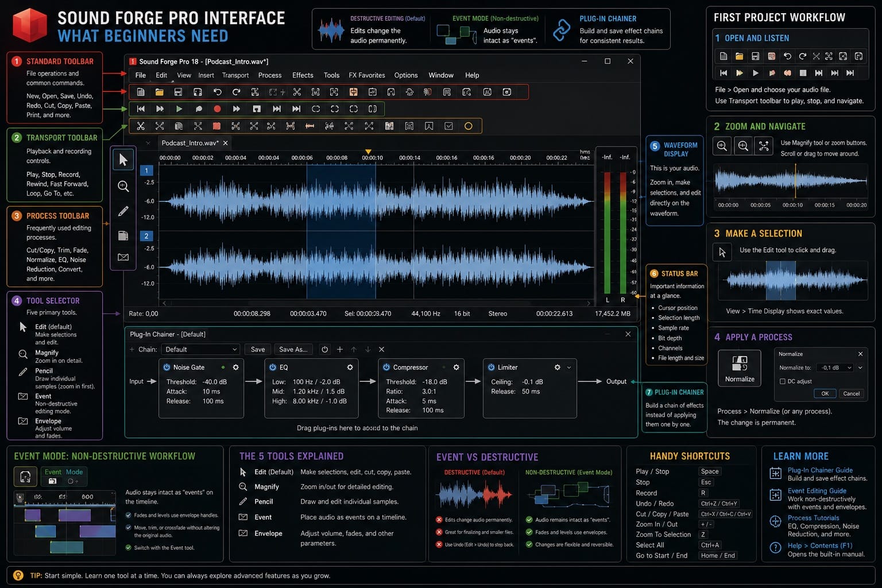Click scissors Cut icon in process toolbar
Screen dimensions: 882x588
coord(141,126)
